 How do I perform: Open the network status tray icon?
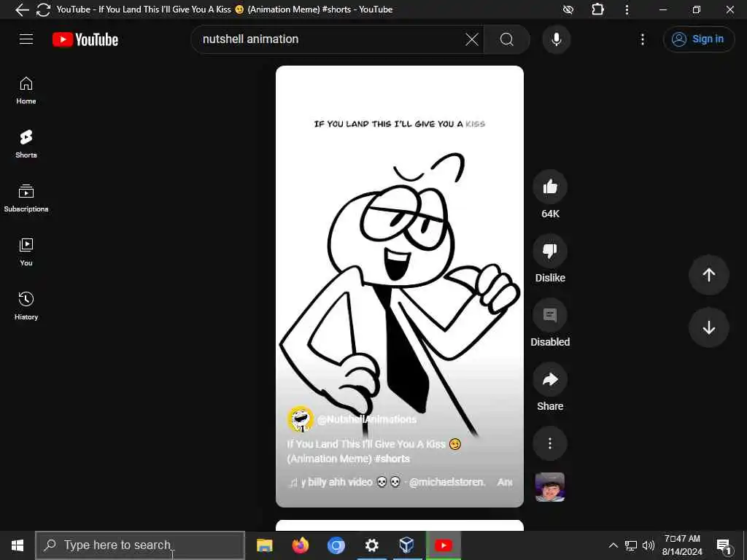(631, 545)
